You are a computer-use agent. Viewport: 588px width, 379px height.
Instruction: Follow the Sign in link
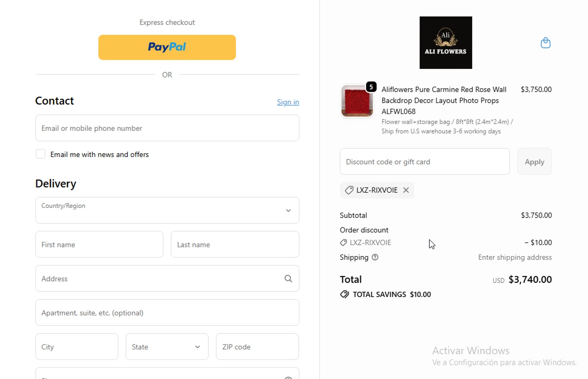click(288, 102)
